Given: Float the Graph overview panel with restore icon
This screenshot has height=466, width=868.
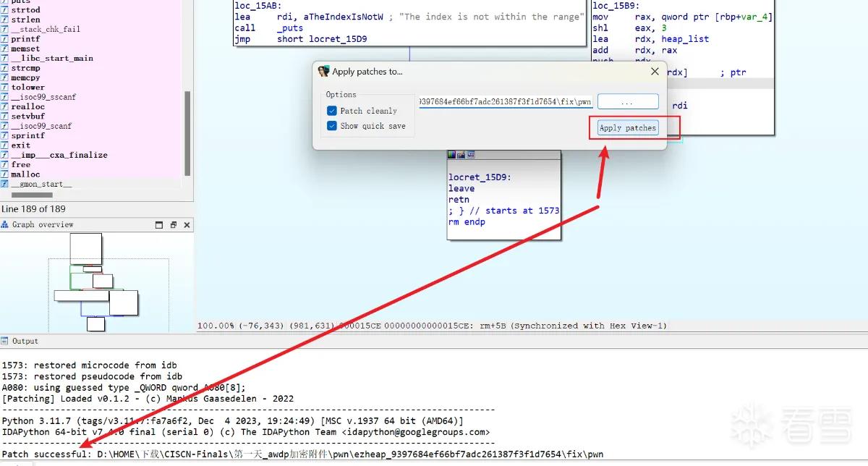Looking at the screenshot, I should click(x=174, y=225).
